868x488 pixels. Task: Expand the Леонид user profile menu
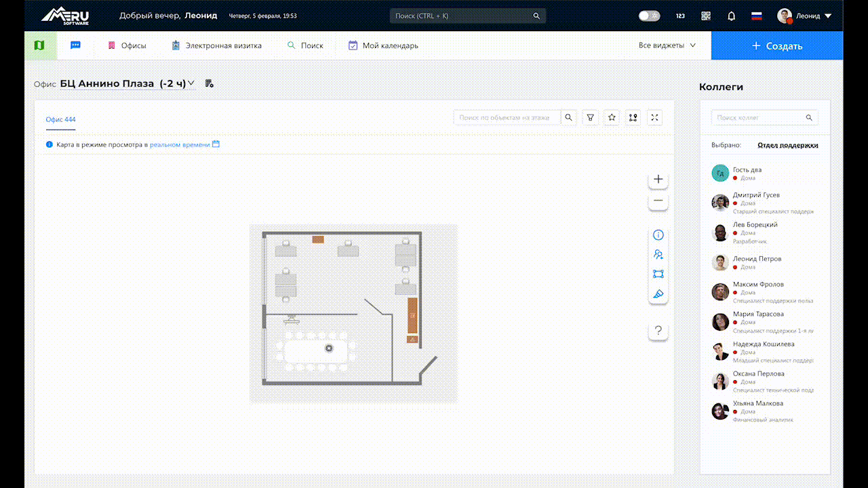(805, 16)
